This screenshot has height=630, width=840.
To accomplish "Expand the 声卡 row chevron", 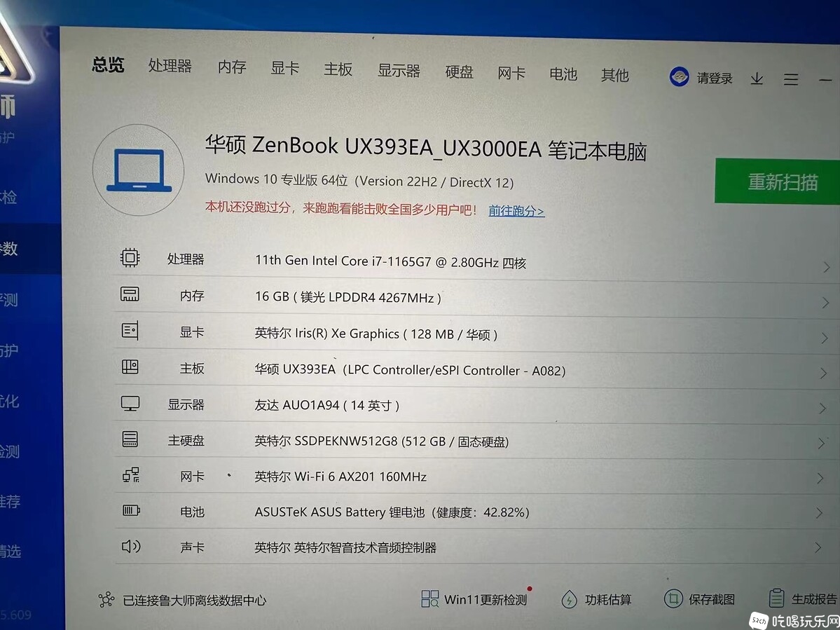I will coord(818,547).
